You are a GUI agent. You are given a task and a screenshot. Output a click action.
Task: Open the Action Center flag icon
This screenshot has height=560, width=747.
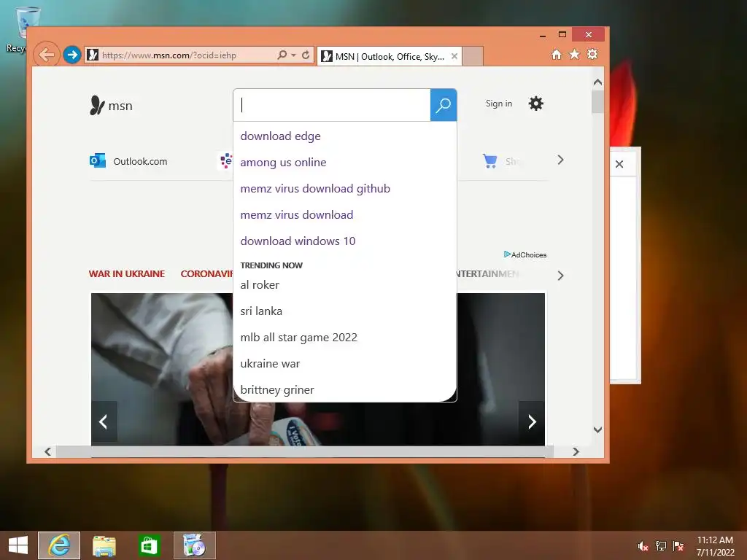tap(678, 546)
